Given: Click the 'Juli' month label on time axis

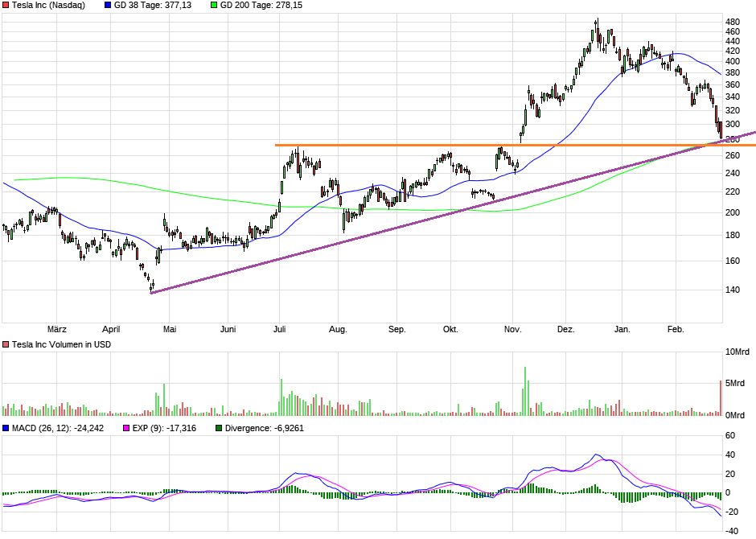Looking at the screenshot, I should point(280,329).
